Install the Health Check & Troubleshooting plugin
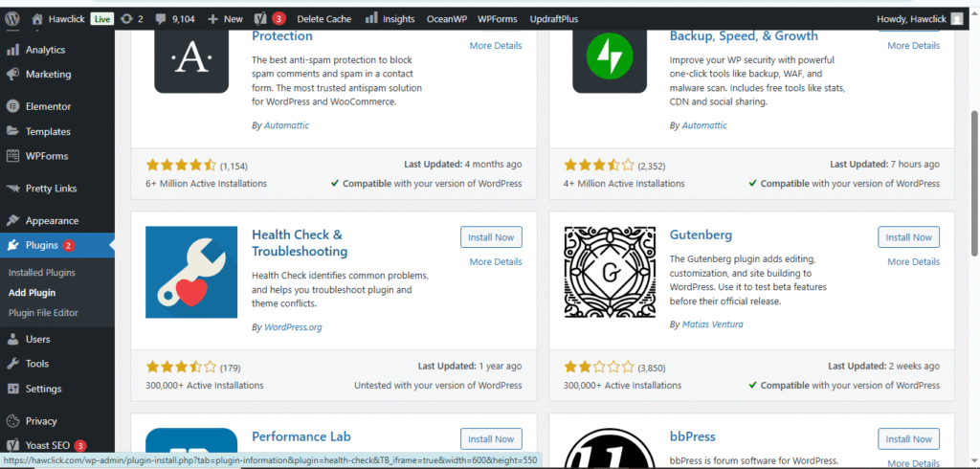The height and width of the screenshot is (469, 980). coord(491,237)
